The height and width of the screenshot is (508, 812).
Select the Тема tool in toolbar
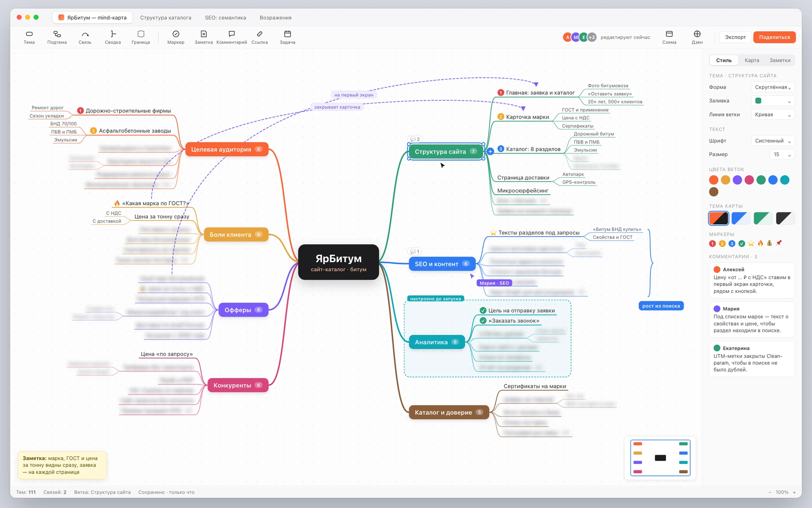[x=29, y=37]
